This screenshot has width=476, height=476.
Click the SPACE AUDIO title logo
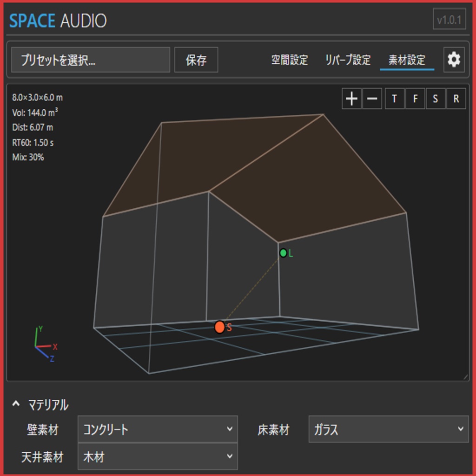pos(58,20)
